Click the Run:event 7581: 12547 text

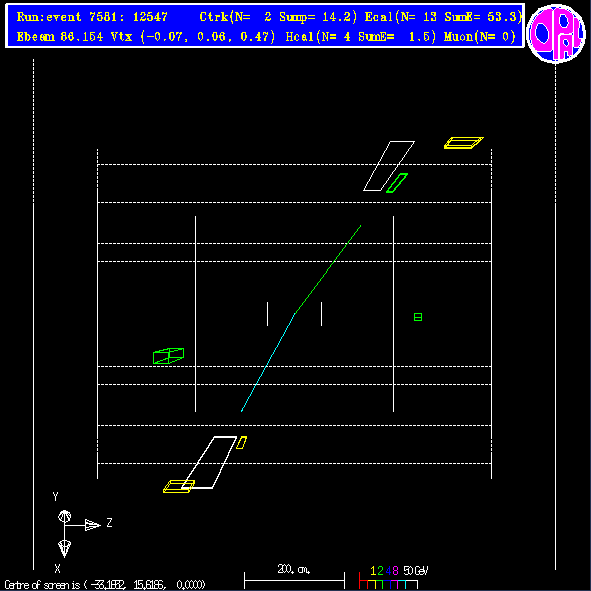(x=92, y=17)
